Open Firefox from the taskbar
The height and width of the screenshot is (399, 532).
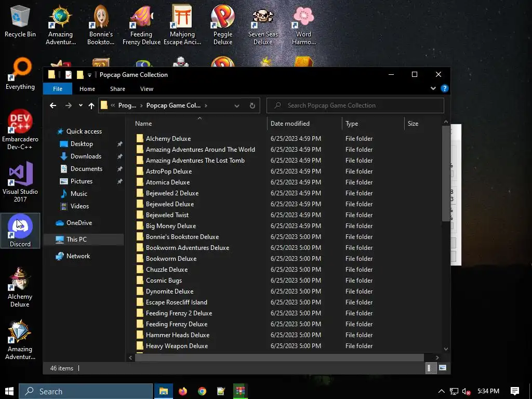coord(182,391)
